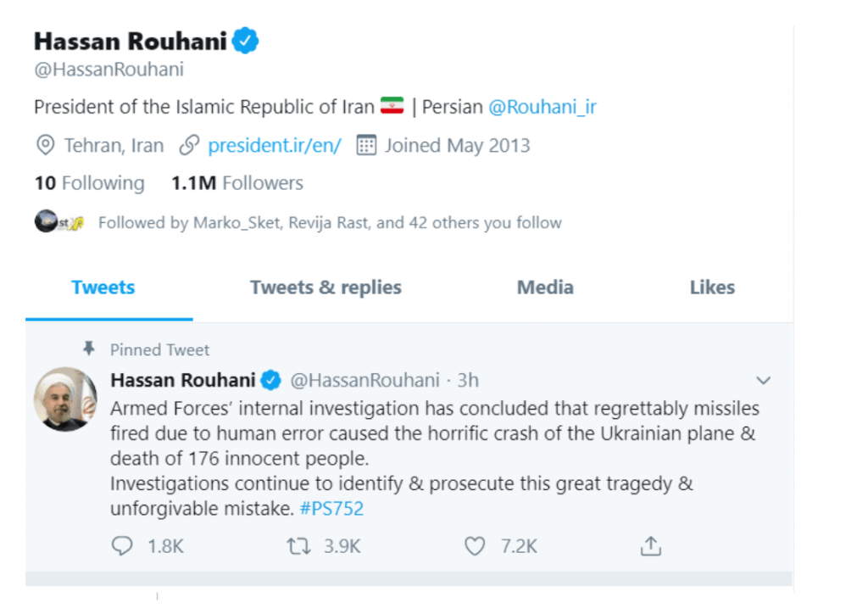This screenshot has height=614, width=868.
Task: View the 10 Following list
Action: [89, 183]
